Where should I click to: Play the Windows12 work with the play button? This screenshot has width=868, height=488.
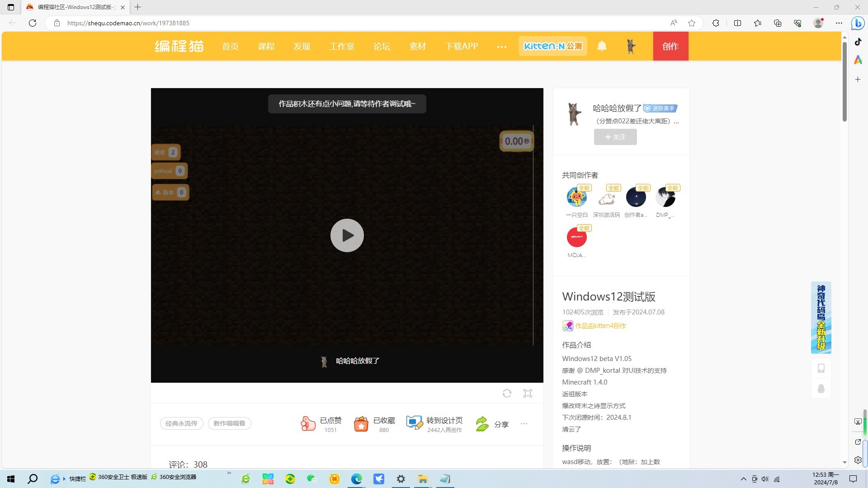tap(347, 235)
